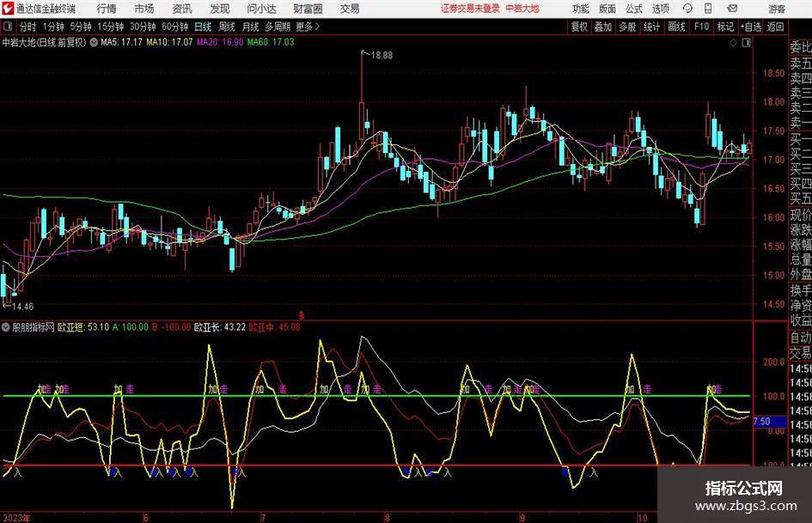Click the 多股 multi-stock button
Viewport: 812px width, 523px height.
tap(627, 27)
